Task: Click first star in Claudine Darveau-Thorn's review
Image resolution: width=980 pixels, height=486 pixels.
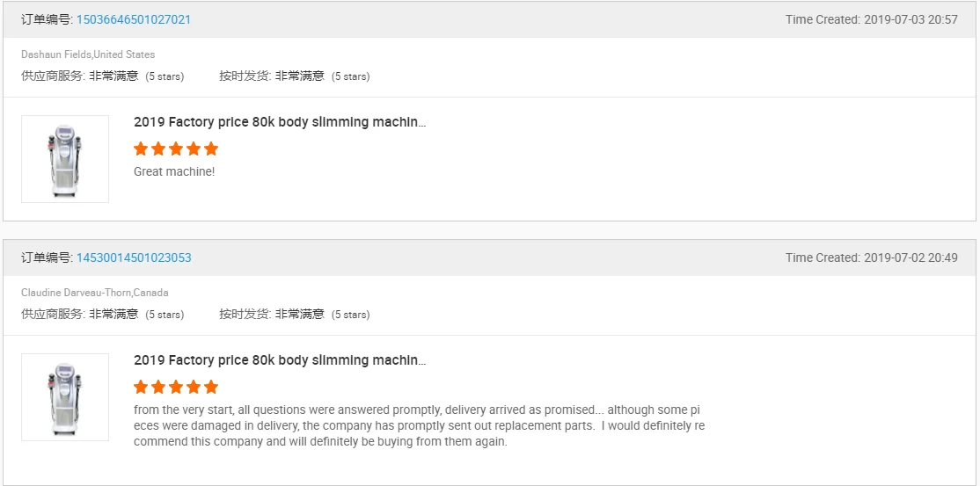Action: [141, 387]
